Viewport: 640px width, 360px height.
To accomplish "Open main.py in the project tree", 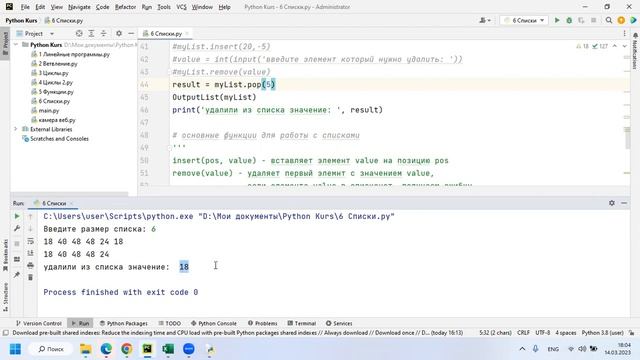I will [x=49, y=111].
